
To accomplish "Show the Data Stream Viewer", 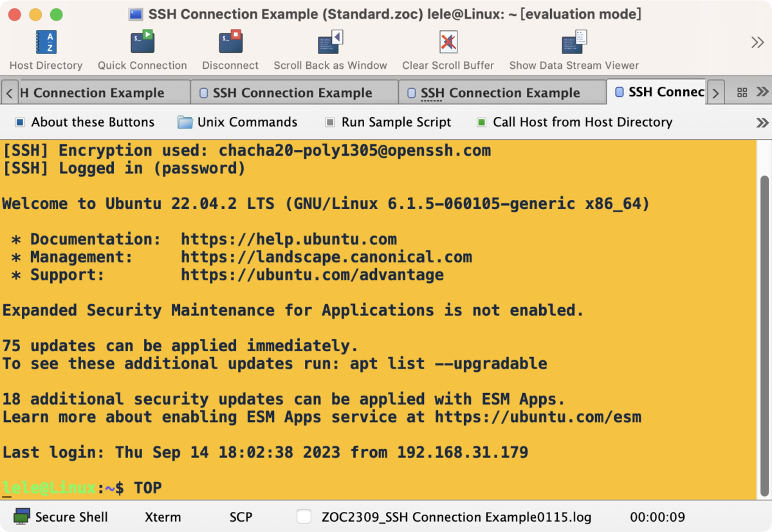I will click(x=574, y=50).
